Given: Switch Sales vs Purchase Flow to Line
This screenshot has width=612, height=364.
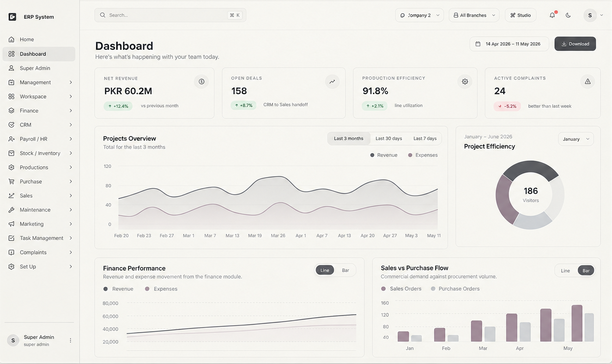Looking at the screenshot, I should (565, 271).
